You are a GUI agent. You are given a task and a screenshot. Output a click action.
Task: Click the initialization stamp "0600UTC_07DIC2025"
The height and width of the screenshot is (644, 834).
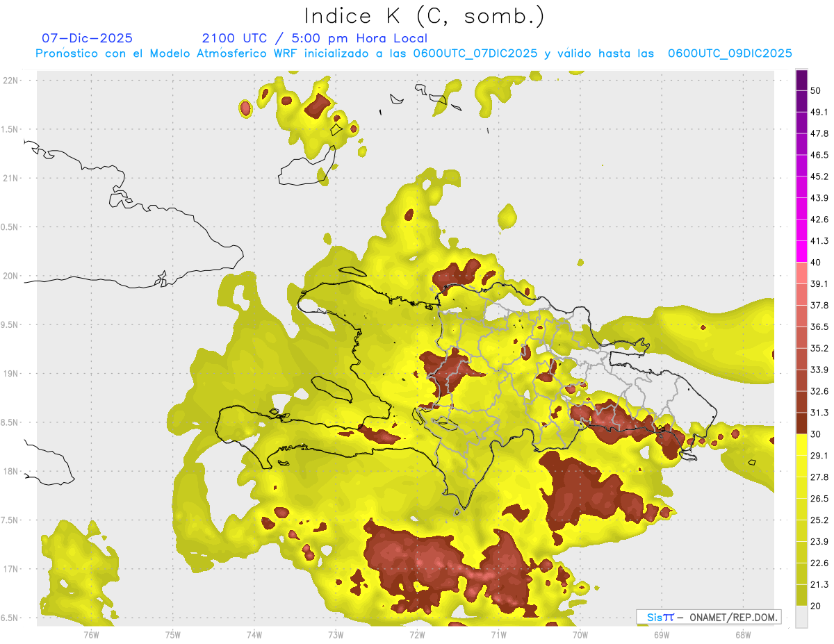475,53
